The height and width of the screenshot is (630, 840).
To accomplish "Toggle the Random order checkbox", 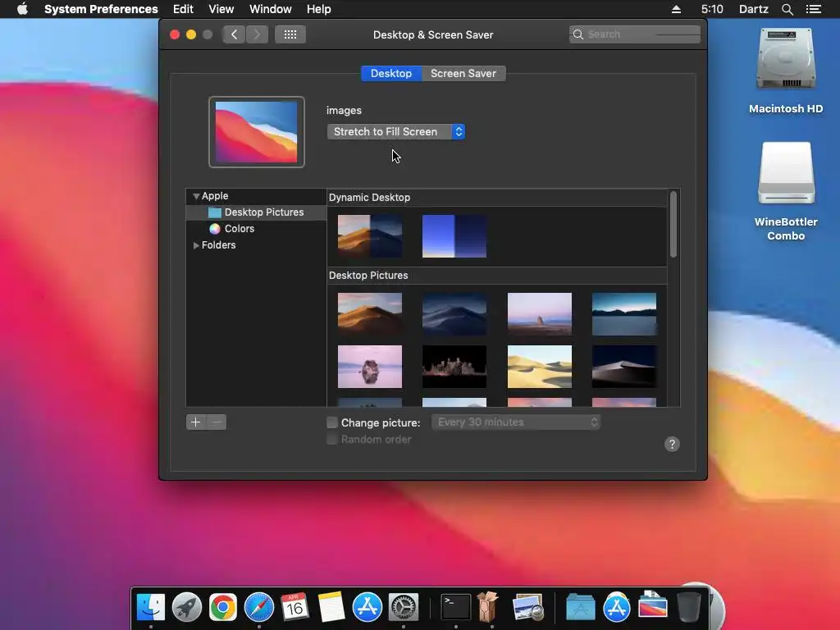I will pos(332,440).
